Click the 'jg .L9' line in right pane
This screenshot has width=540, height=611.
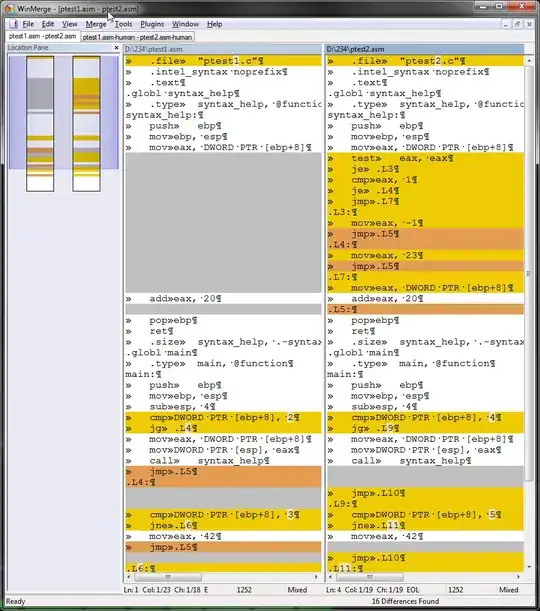(425, 428)
